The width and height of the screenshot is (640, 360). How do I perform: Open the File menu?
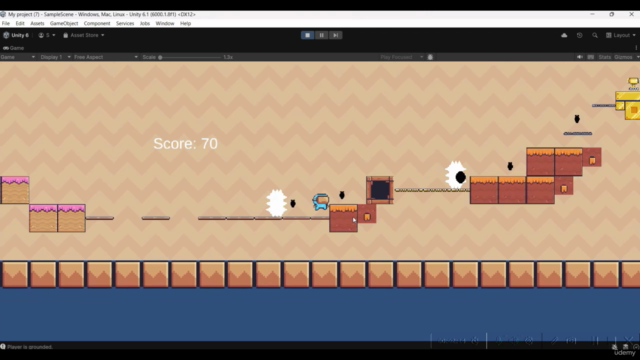click(x=6, y=23)
